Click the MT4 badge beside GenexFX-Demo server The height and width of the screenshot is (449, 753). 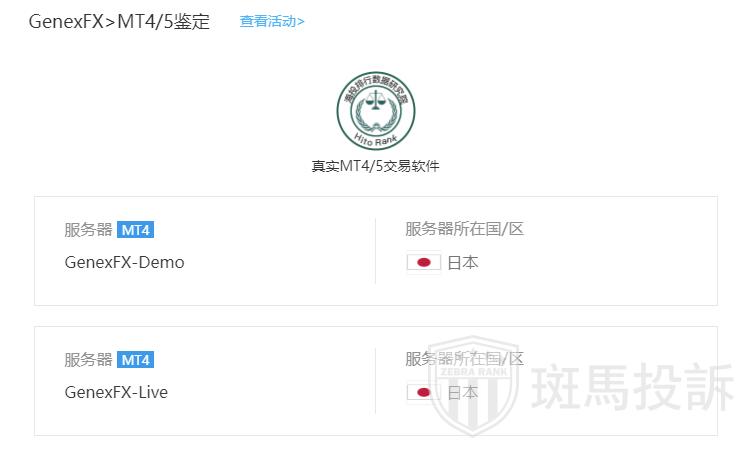[x=135, y=230]
